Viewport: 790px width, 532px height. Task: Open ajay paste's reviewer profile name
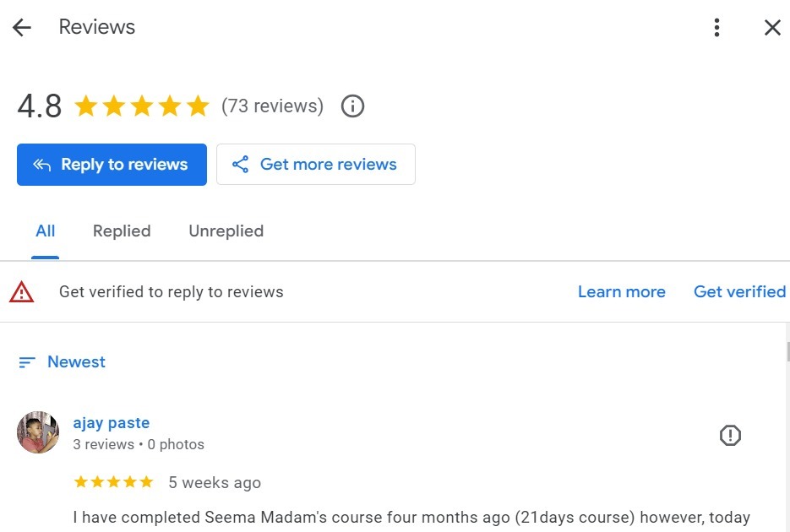[x=112, y=423]
